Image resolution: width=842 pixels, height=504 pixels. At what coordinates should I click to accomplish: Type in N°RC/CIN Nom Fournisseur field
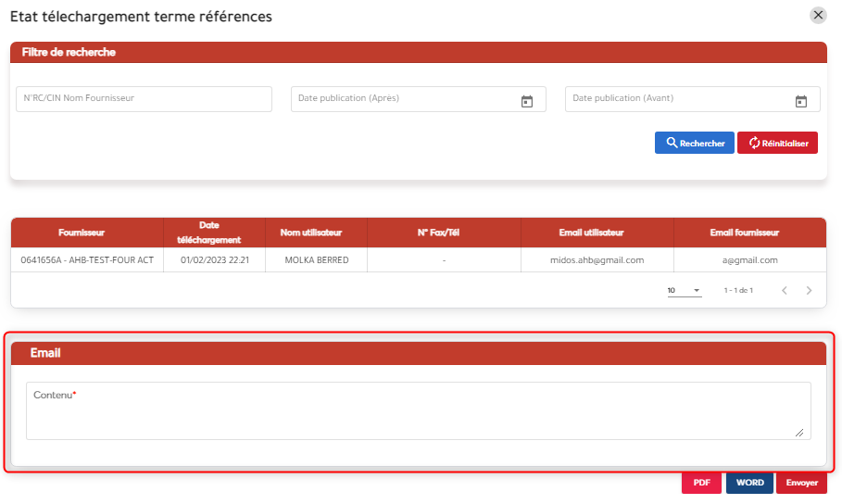point(144,99)
